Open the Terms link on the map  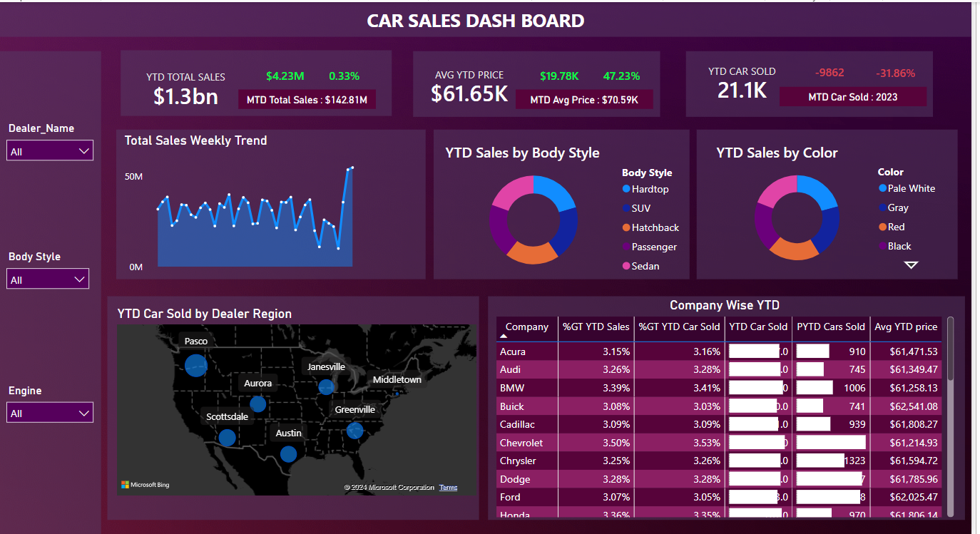[x=448, y=487]
